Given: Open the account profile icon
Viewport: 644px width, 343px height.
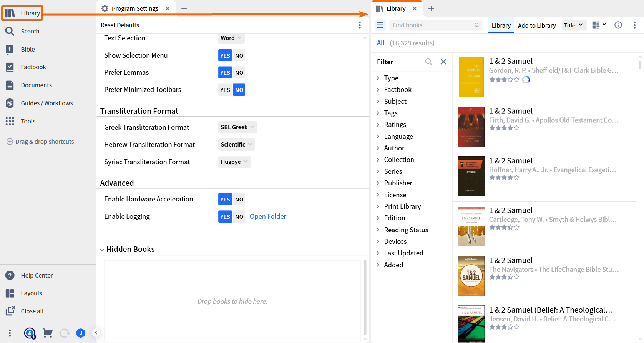Looking at the screenshot, I should click(30, 333).
